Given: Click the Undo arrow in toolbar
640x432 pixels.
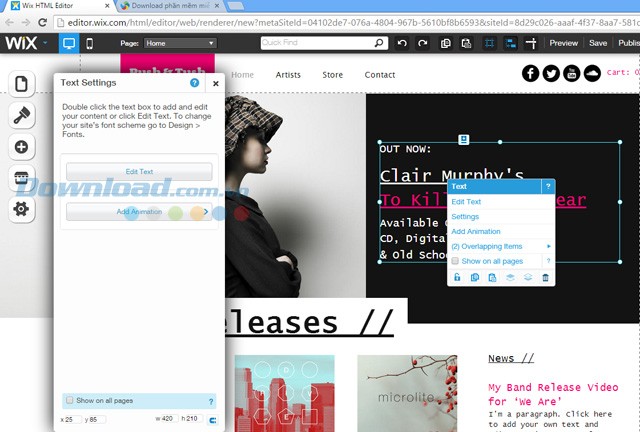Looking at the screenshot, I should [402, 43].
